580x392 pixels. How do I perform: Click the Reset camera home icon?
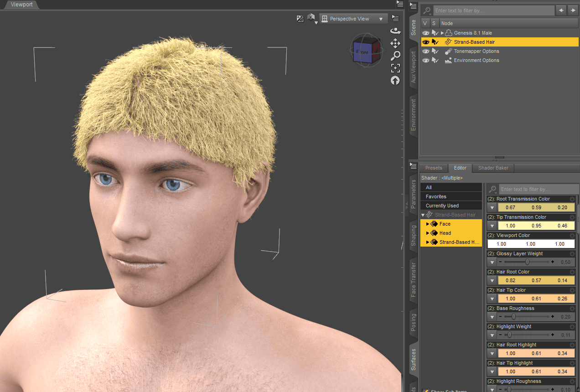(395, 80)
